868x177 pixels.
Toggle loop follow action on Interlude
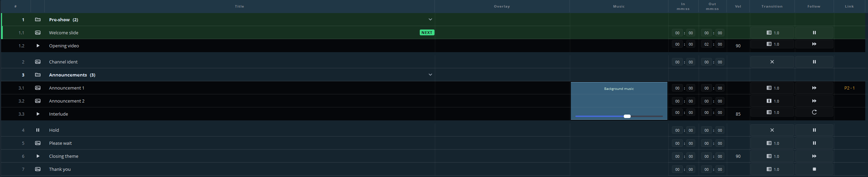(x=814, y=112)
